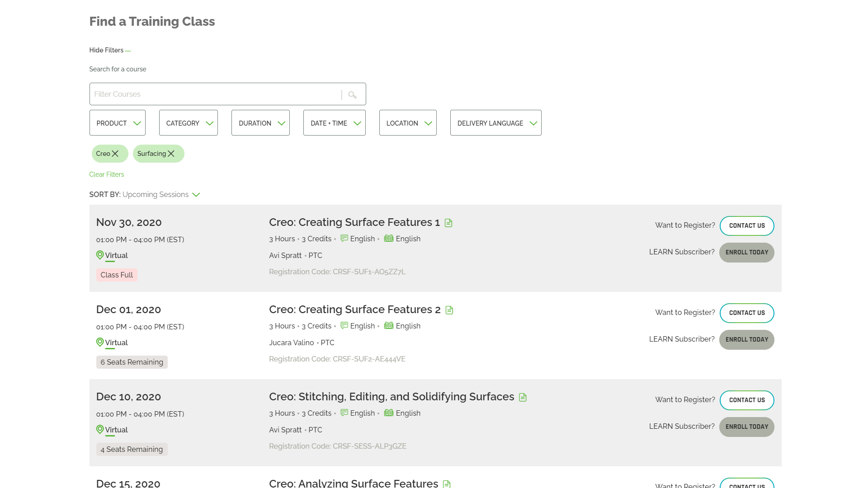Open Creo: Stitching, Editing, and Solidifying Surfaces
This screenshot has height=488, width=868.
[x=392, y=397]
